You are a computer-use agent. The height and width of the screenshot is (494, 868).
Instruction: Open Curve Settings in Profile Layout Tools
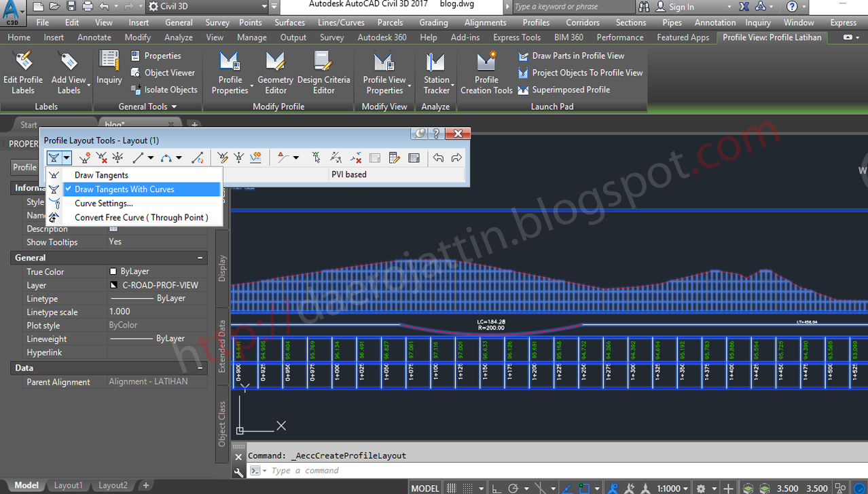click(103, 203)
